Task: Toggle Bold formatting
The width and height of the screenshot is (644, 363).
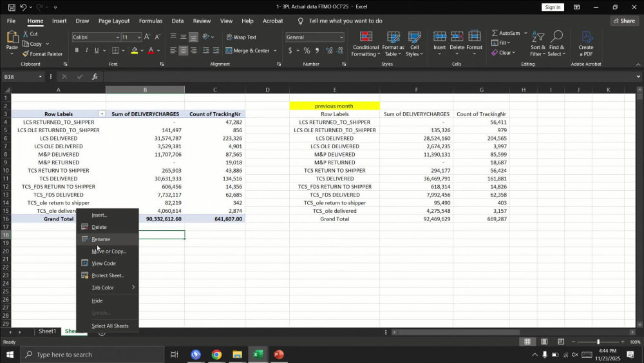Action: pyautogui.click(x=77, y=50)
